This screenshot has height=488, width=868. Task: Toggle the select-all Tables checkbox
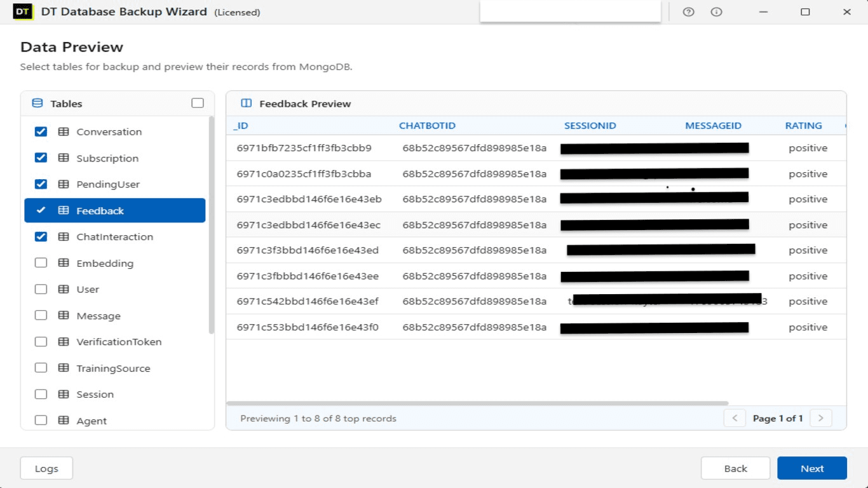click(198, 103)
